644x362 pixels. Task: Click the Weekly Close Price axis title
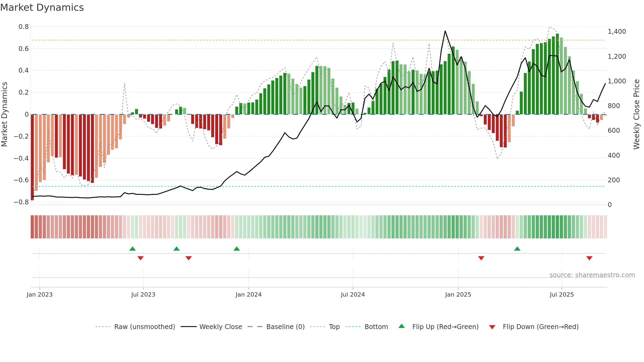point(636,114)
